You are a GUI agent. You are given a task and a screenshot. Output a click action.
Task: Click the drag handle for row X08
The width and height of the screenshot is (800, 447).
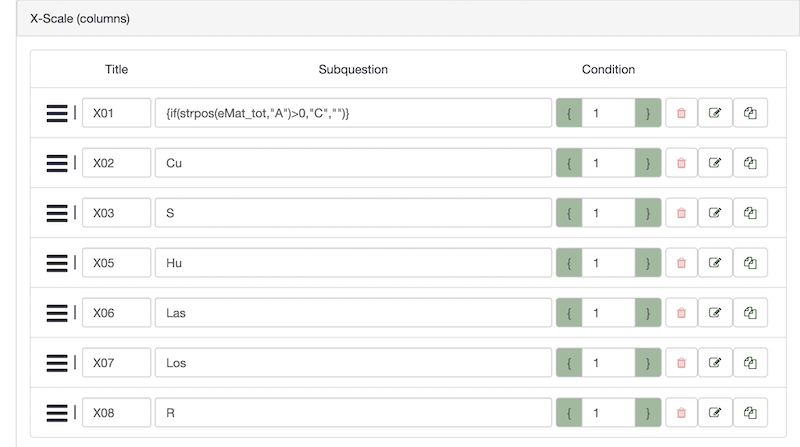tap(57, 412)
